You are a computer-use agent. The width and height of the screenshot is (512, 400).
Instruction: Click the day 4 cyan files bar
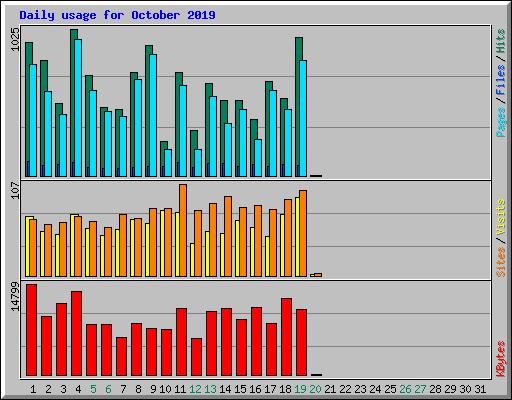click(x=78, y=108)
